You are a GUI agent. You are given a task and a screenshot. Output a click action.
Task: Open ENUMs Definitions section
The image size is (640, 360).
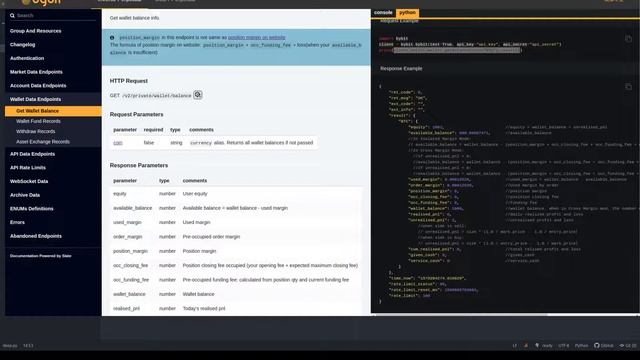click(x=31, y=209)
